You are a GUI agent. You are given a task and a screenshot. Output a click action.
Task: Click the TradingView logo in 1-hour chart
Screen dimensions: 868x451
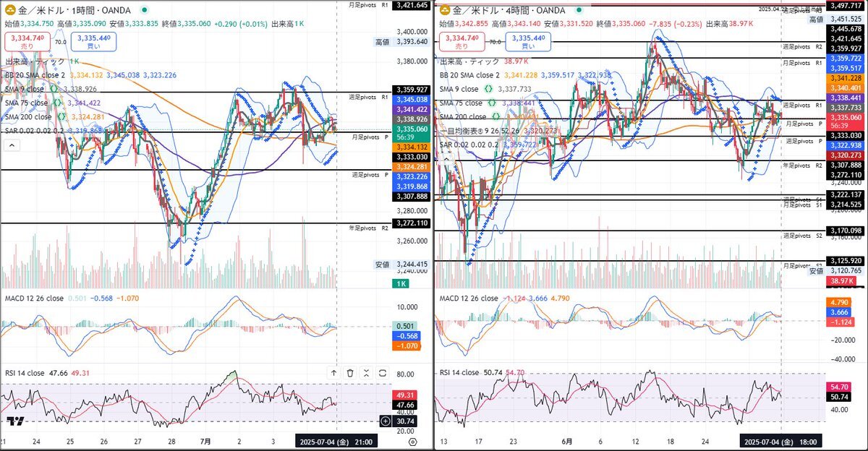coord(14,421)
